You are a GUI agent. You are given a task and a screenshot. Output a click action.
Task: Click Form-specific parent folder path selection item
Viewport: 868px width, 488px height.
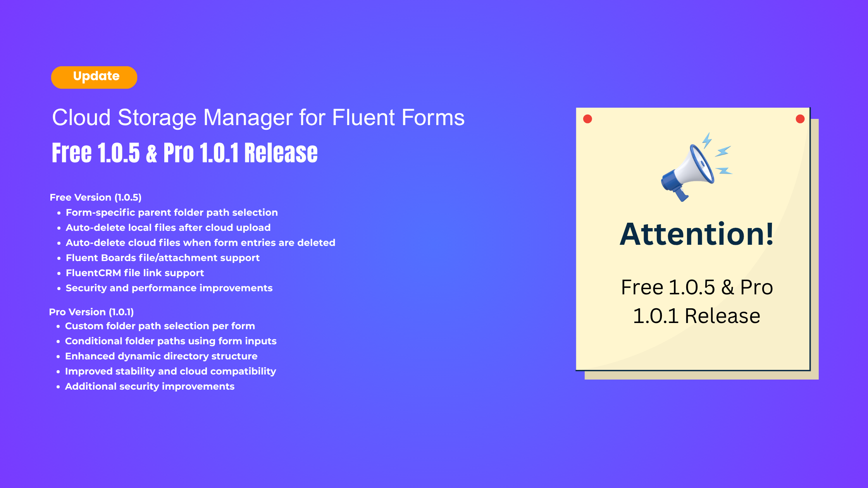(172, 213)
